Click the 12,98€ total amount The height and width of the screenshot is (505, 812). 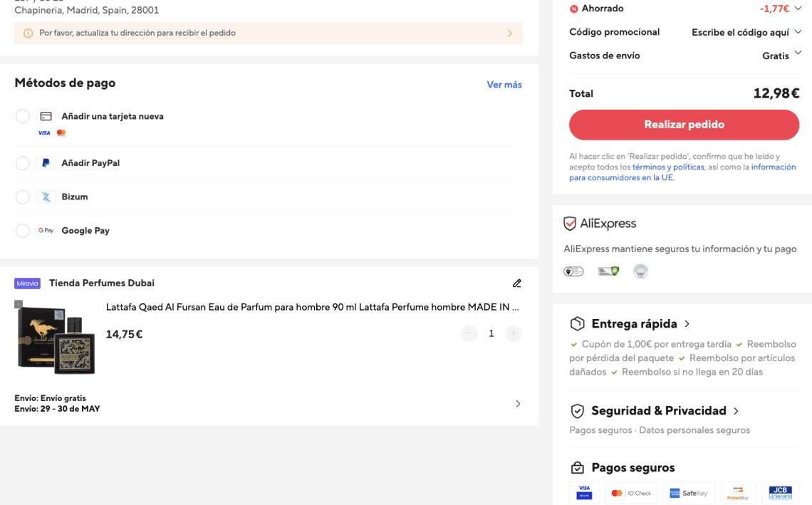pos(776,93)
